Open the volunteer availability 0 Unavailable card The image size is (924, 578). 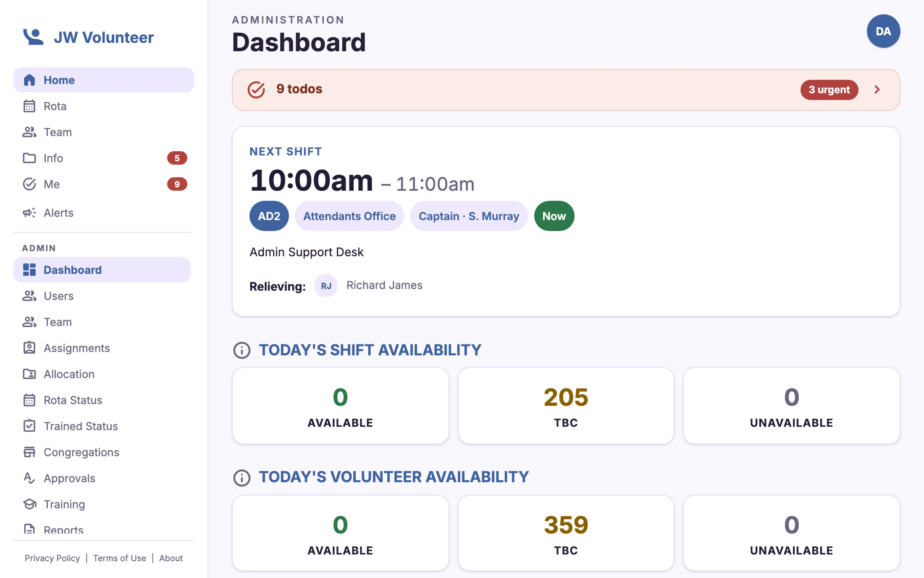(792, 533)
